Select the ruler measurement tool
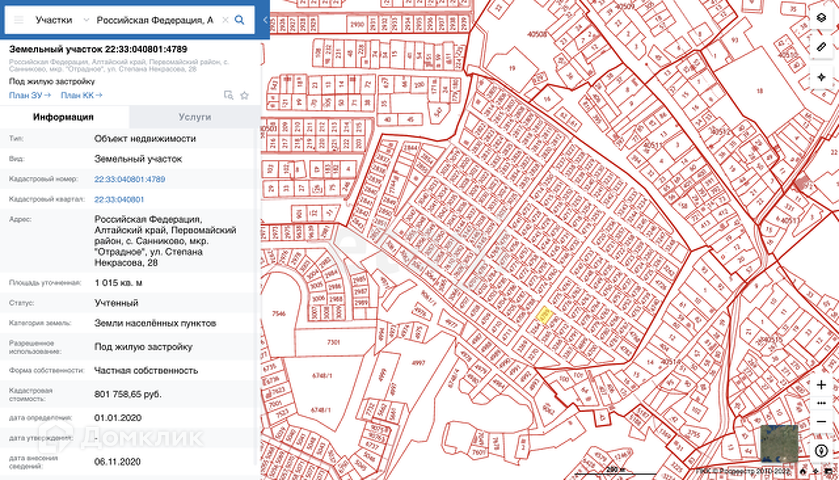This screenshot has height=480, width=839. (x=821, y=47)
